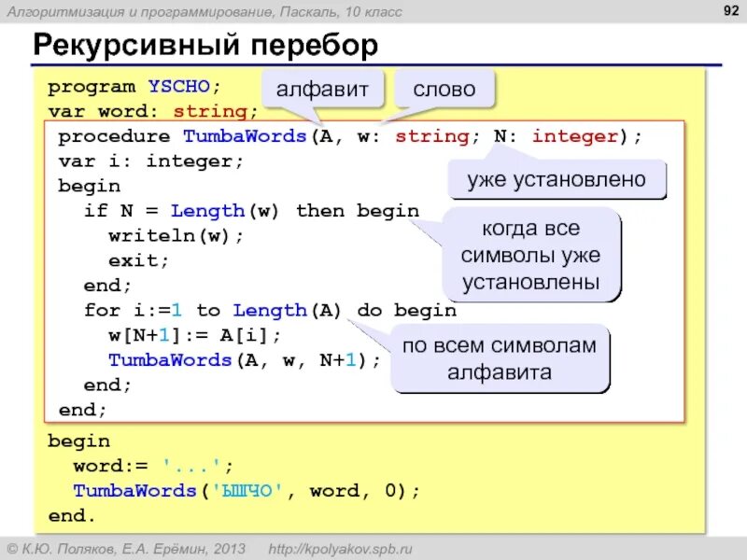Click the call "TumbaWords('ЫШЧО', word, 0);"
Image resolution: width=747 pixels, height=560 pixels.
coord(247,491)
